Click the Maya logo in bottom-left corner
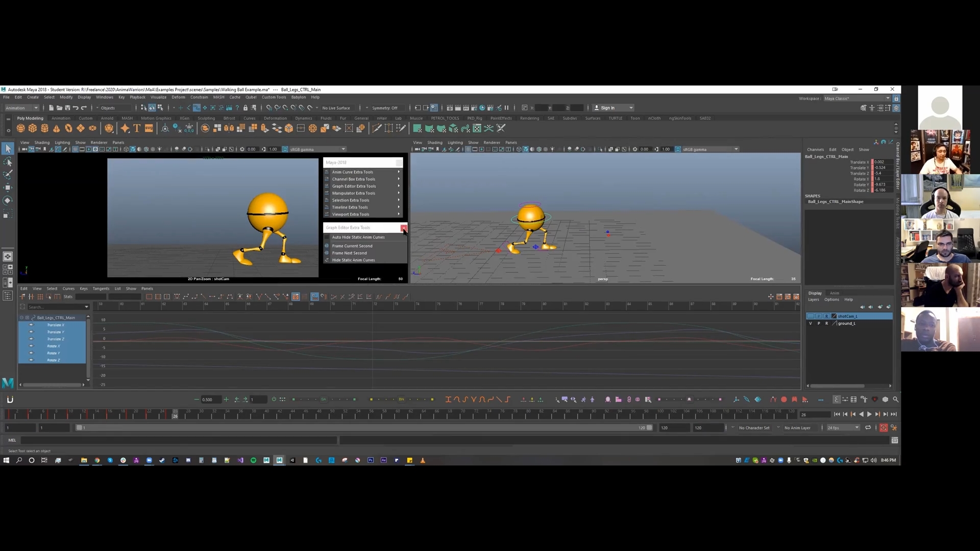The height and width of the screenshot is (551, 980). 8,383
